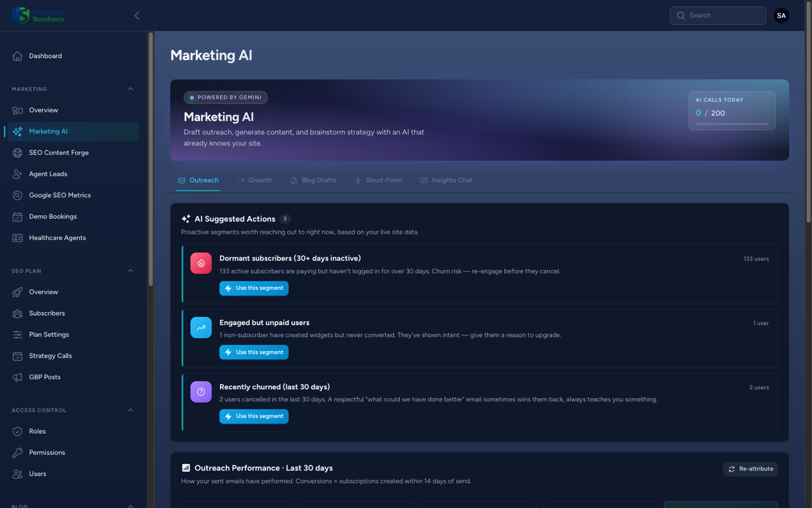Click the Re-attribute button
The image size is (812, 508).
click(750, 469)
